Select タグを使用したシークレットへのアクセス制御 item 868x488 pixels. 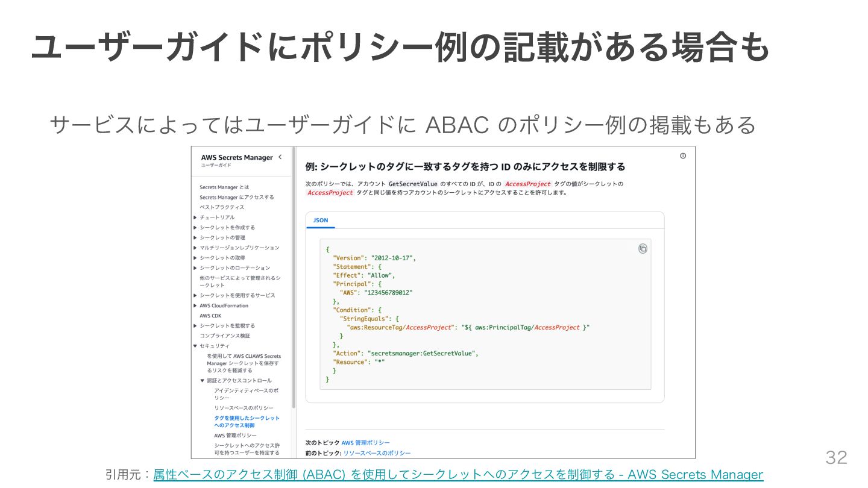point(247,422)
